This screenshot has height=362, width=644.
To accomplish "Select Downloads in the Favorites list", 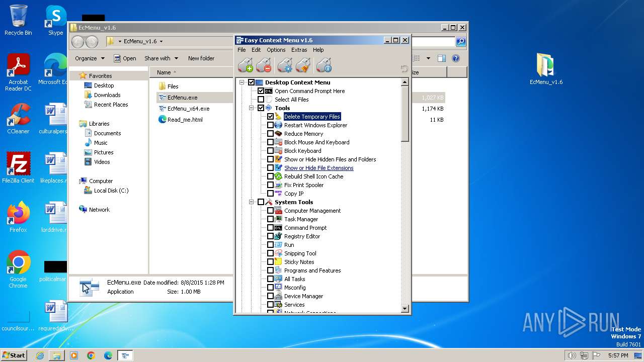I will click(107, 95).
